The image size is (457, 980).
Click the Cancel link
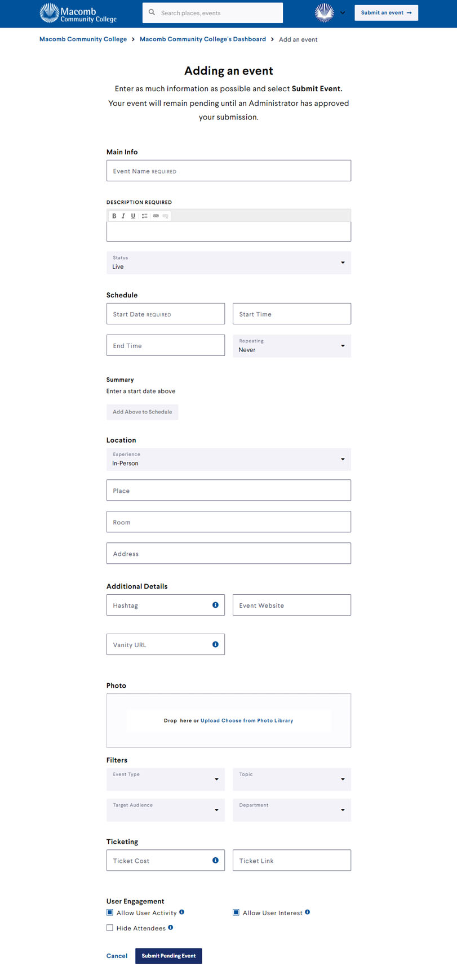(117, 956)
